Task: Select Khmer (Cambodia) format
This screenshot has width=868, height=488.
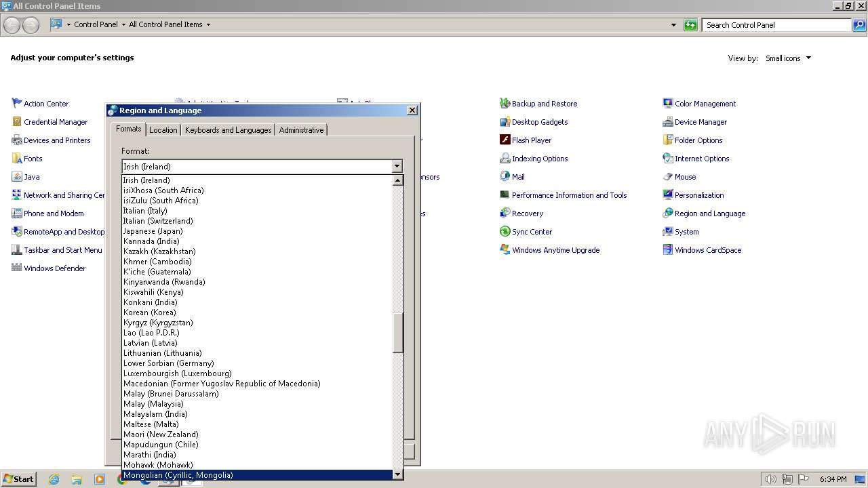Action: [258, 262]
